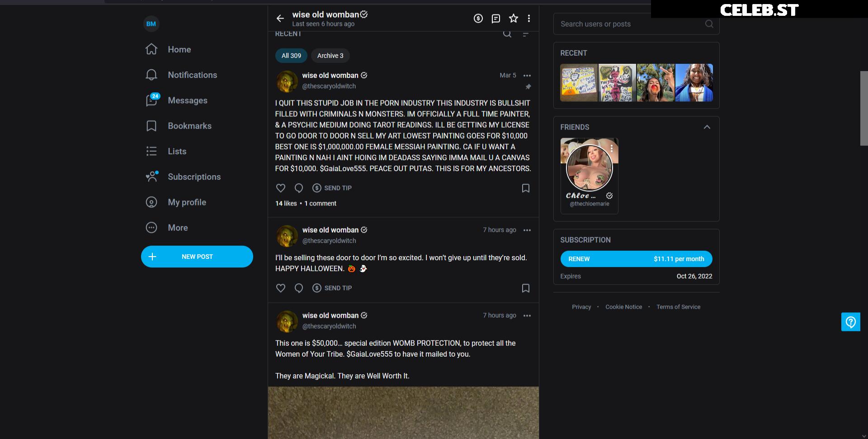Open the 1 comment link
The height and width of the screenshot is (439, 868).
point(321,204)
